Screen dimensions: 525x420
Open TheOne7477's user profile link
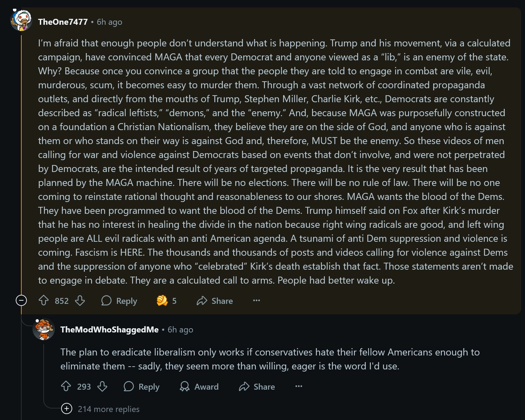pyautogui.click(x=63, y=22)
